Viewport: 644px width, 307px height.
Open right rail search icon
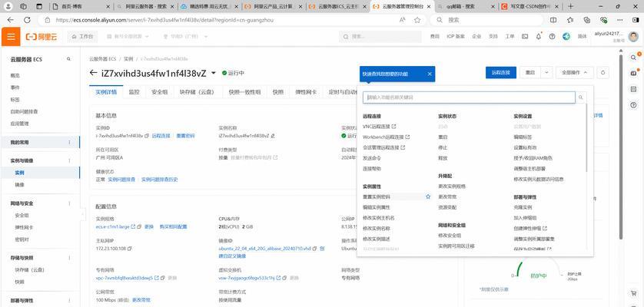[633, 58]
